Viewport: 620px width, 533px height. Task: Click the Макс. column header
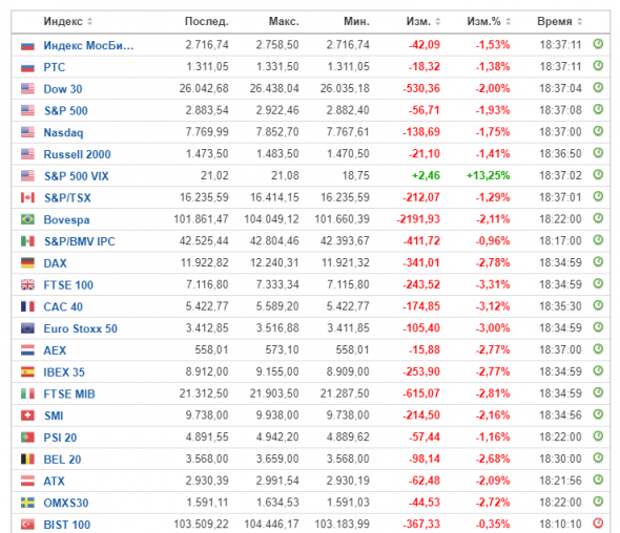click(284, 21)
